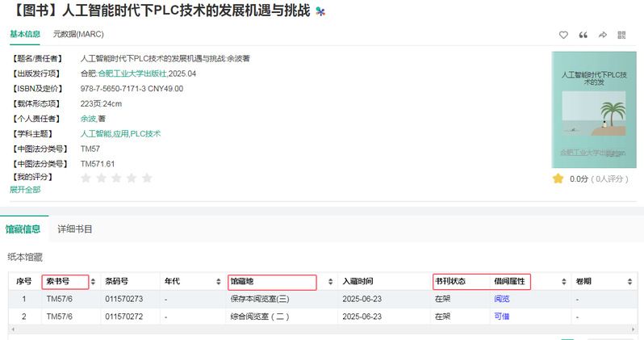Sort holdings by 索书号 column arrows
The image size is (644, 340).
[x=93, y=282]
